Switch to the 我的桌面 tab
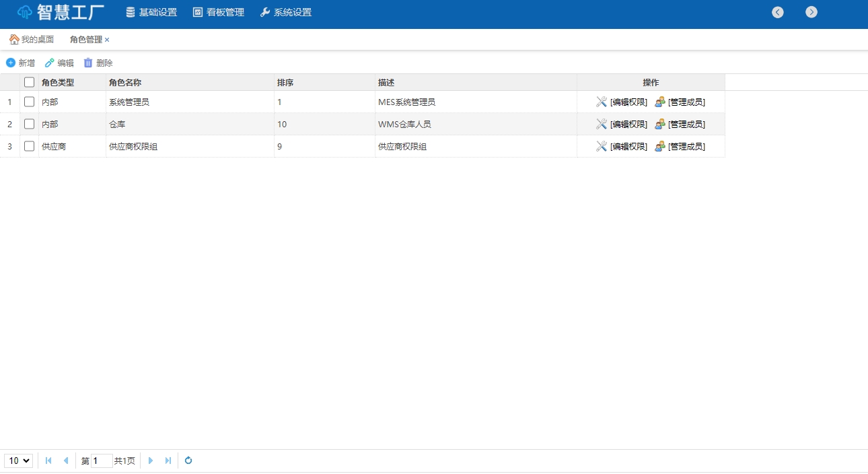The width and height of the screenshot is (868, 474). 32,40
